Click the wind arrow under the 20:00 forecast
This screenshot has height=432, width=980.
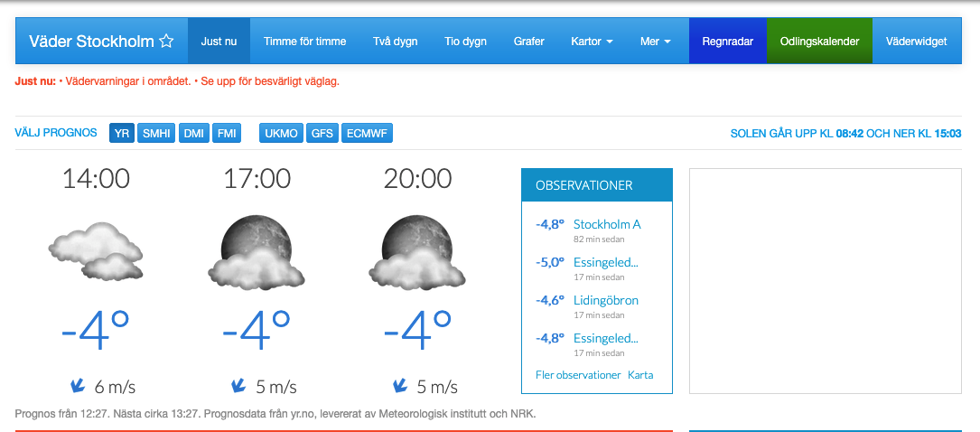399,386
